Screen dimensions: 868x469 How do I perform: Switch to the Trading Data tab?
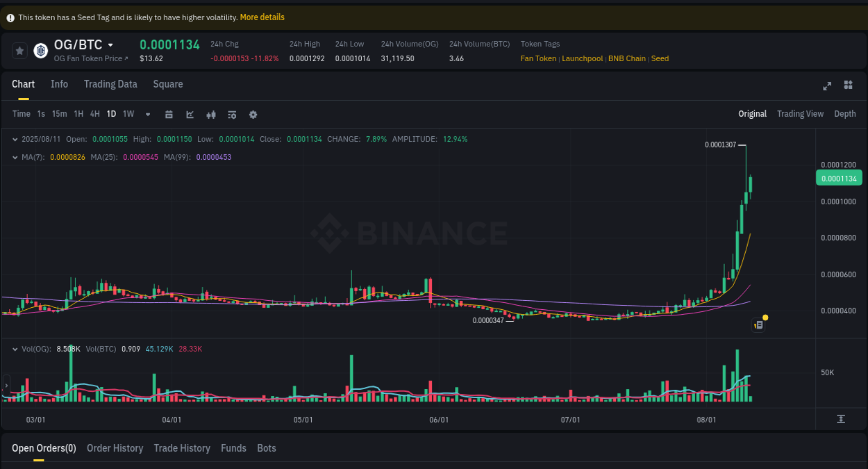[110, 84]
